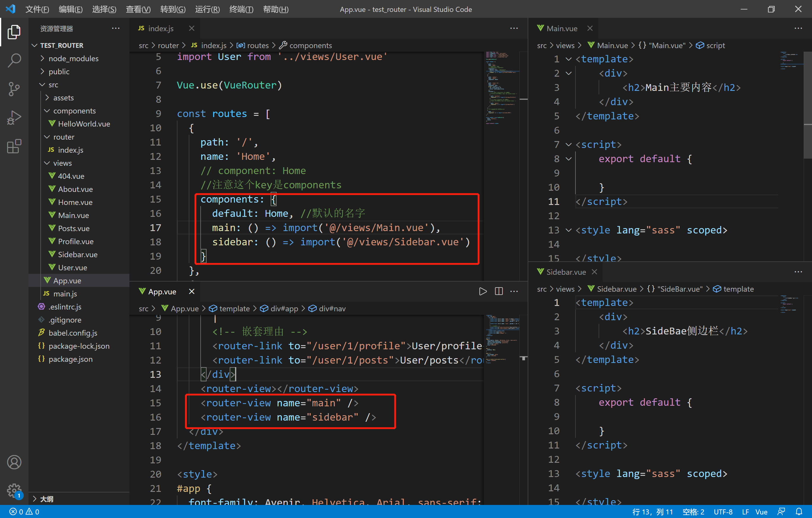812x518 pixels.
Task: Click the UTF-8 encoding selector
Action: pyautogui.click(x=723, y=511)
